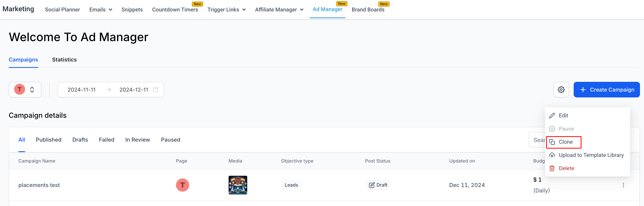Click the Marketing heading in navbar
This screenshot has height=206, width=644.
pyautogui.click(x=18, y=9)
